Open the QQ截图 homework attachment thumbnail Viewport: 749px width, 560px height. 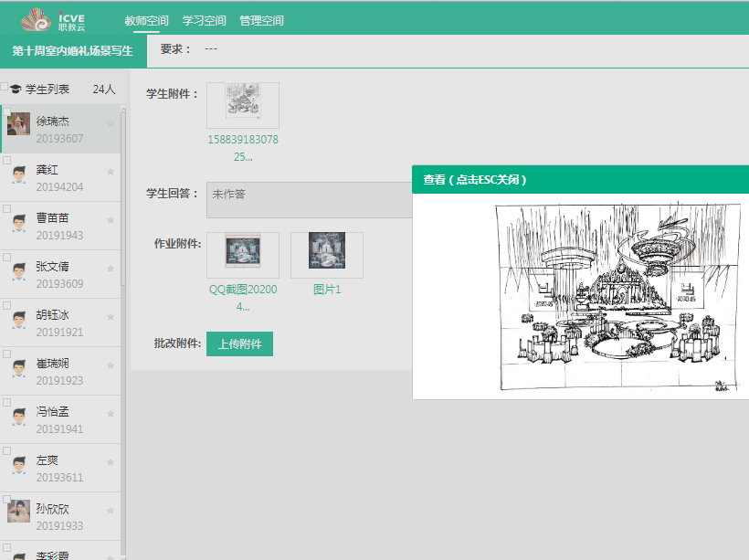243,255
